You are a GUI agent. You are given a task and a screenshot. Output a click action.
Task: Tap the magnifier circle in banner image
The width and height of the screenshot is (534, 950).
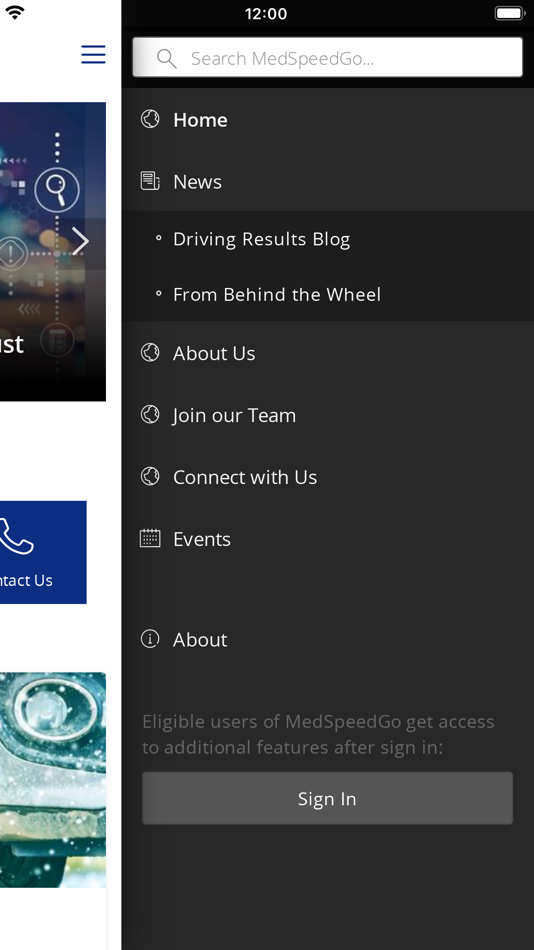pos(57,190)
